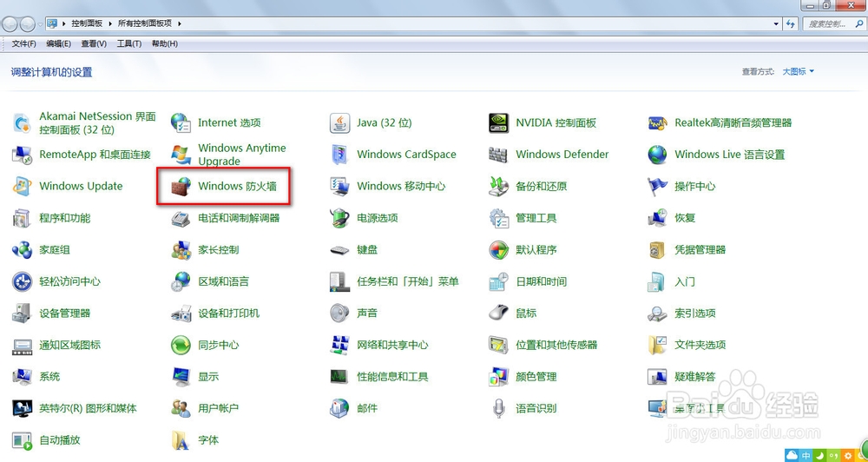Open the Windows CardSpace link
The image size is (868, 462).
(x=406, y=155)
